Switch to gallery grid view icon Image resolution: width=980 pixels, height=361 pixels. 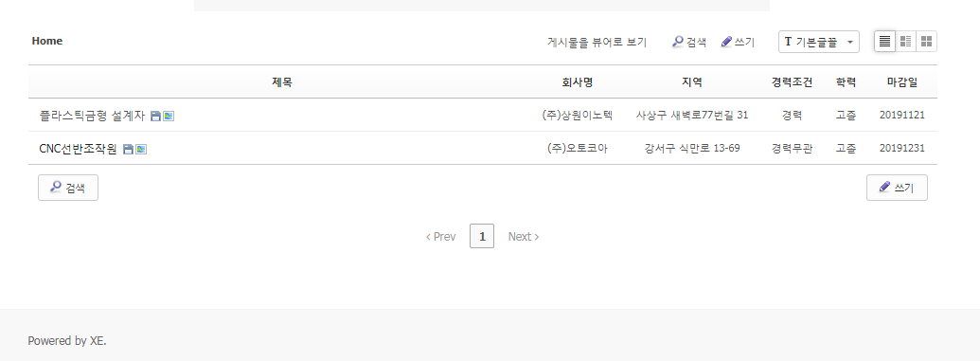[926, 42]
